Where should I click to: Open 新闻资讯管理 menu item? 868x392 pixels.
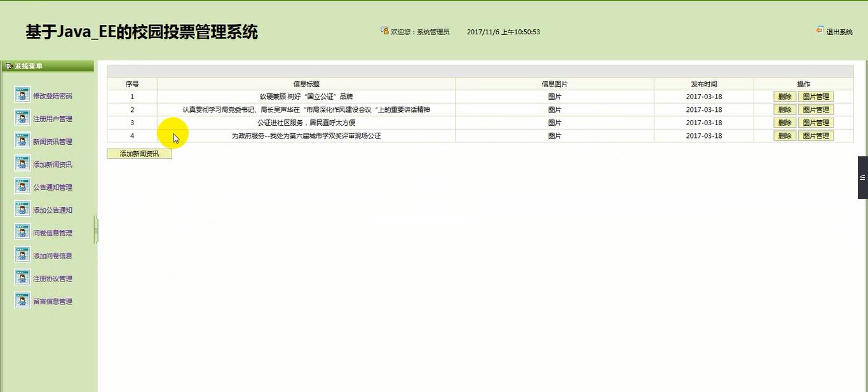53,142
